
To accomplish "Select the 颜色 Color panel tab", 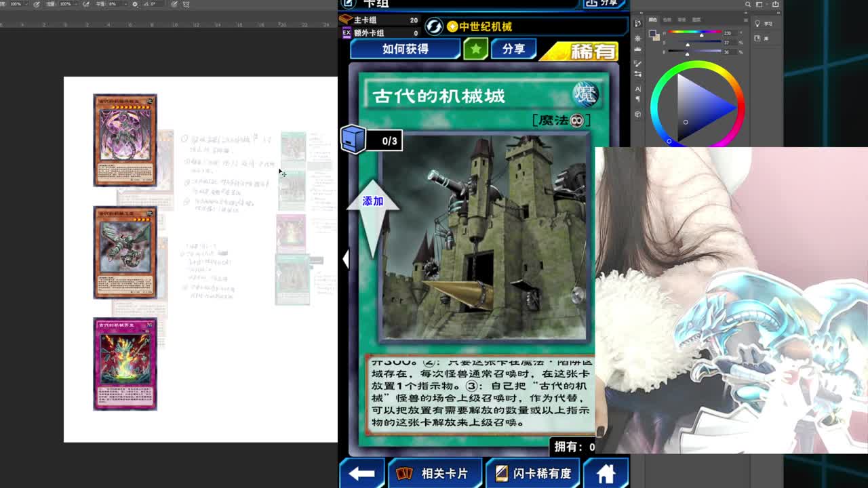I will 652,20.
